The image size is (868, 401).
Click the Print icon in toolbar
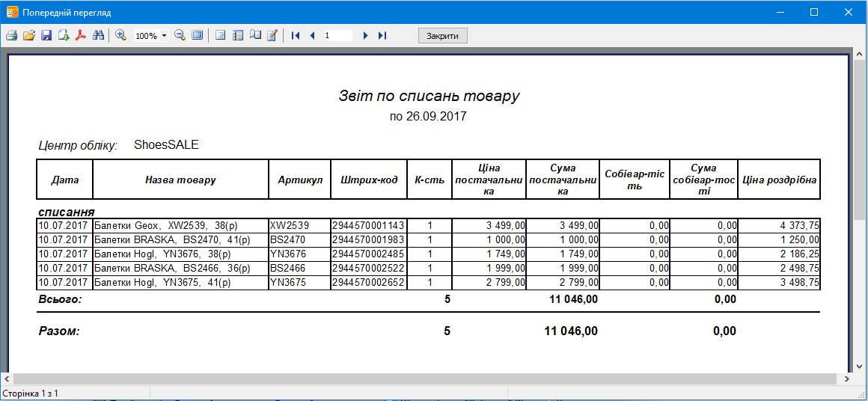[x=11, y=35]
